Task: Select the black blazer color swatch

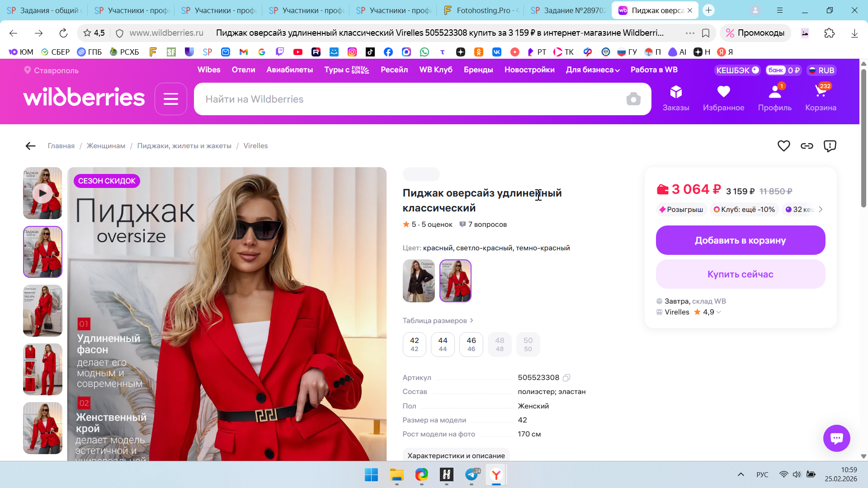Action: [x=419, y=281]
